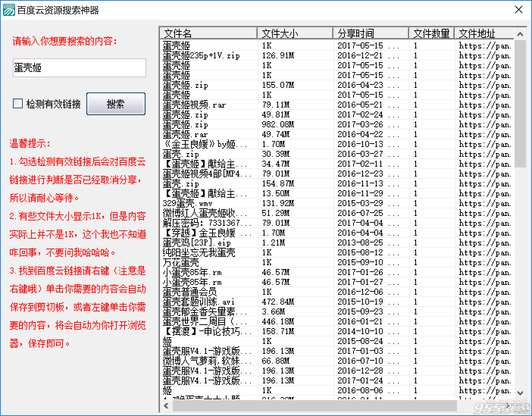Select the row 《金玉良缘》by姬...

(x=337, y=144)
